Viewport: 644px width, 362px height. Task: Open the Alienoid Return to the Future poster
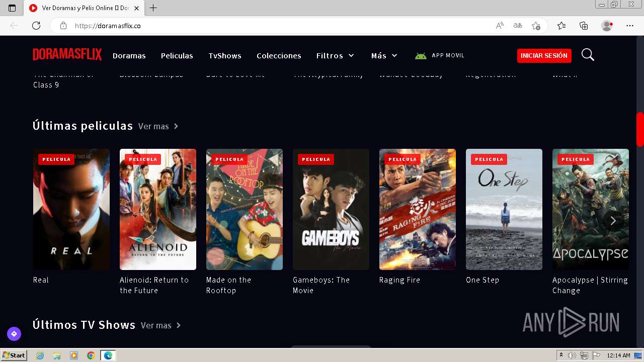(158, 209)
